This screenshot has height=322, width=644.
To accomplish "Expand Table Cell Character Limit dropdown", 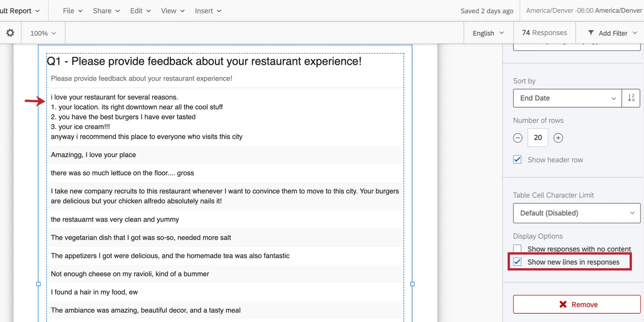I will 577,213.
